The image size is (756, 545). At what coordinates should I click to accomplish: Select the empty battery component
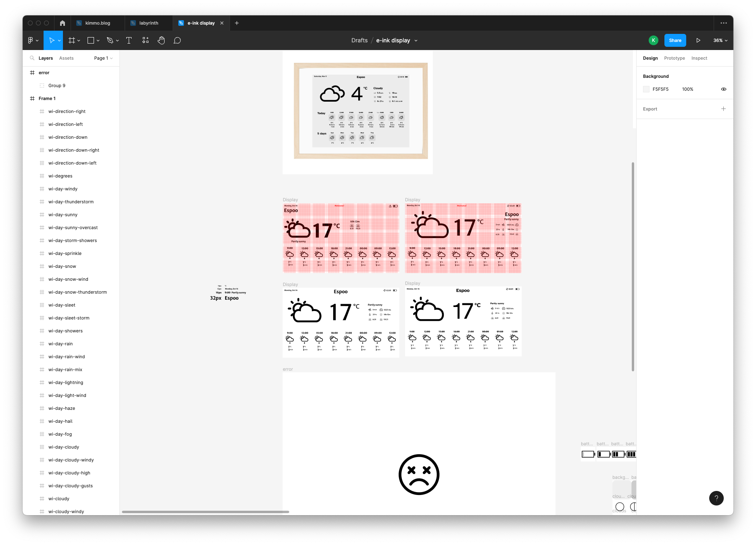pos(588,454)
